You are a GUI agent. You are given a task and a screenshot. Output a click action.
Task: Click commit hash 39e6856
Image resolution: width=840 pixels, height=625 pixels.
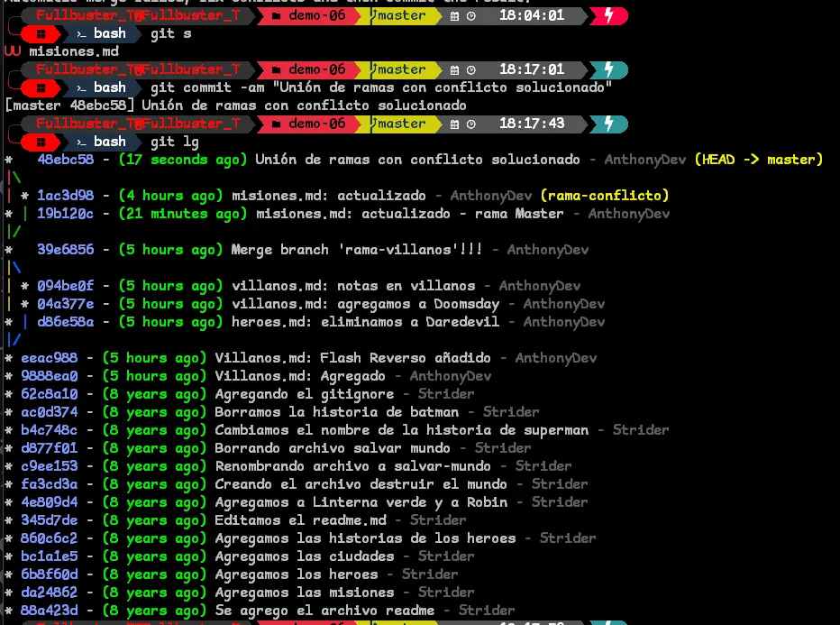click(65, 250)
